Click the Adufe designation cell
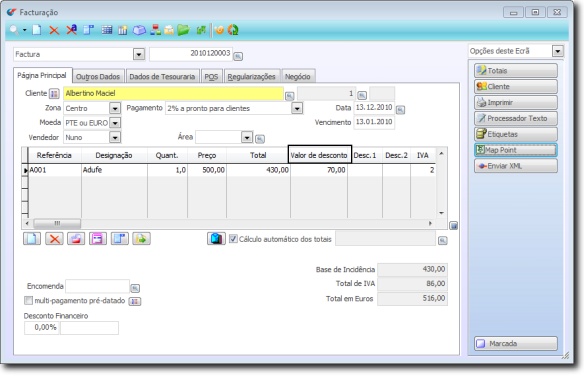Screen dimensions: 584x376 pyautogui.click(x=114, y=170)
